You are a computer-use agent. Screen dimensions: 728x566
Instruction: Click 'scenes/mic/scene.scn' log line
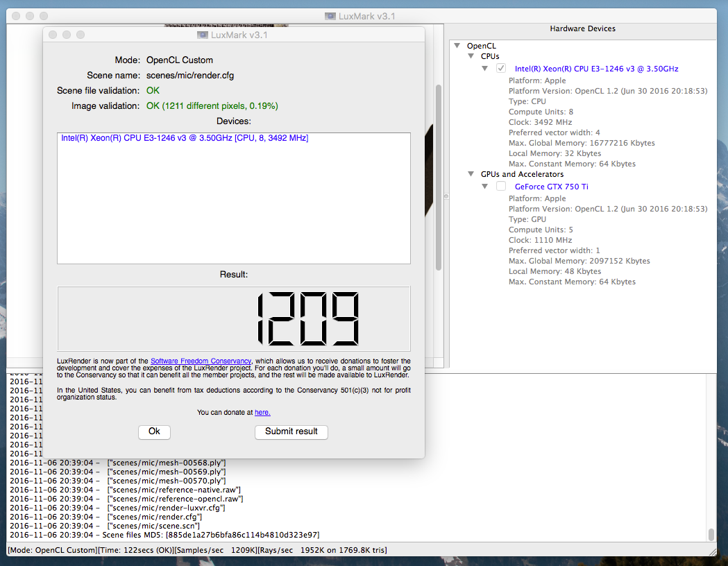(x=105, y=526)
